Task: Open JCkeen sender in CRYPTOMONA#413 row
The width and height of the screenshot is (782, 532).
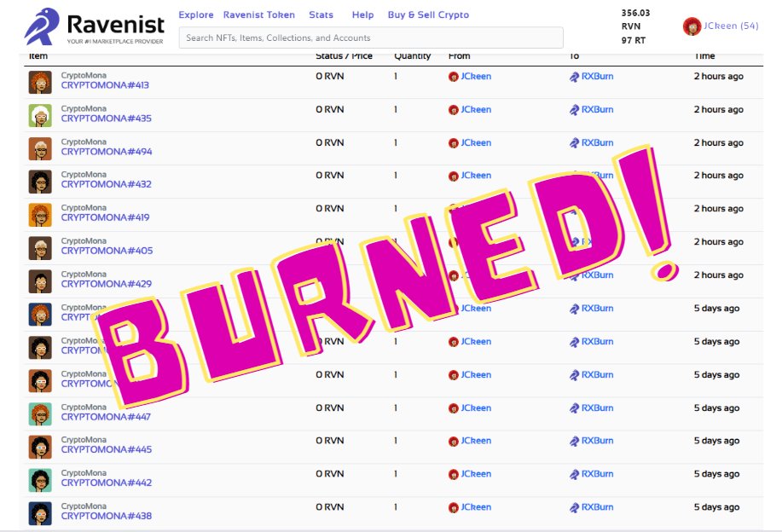Action: point(476,76)
